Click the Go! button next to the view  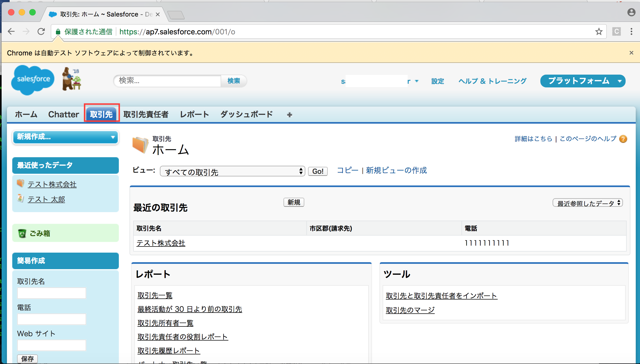(x=318, y=171)
